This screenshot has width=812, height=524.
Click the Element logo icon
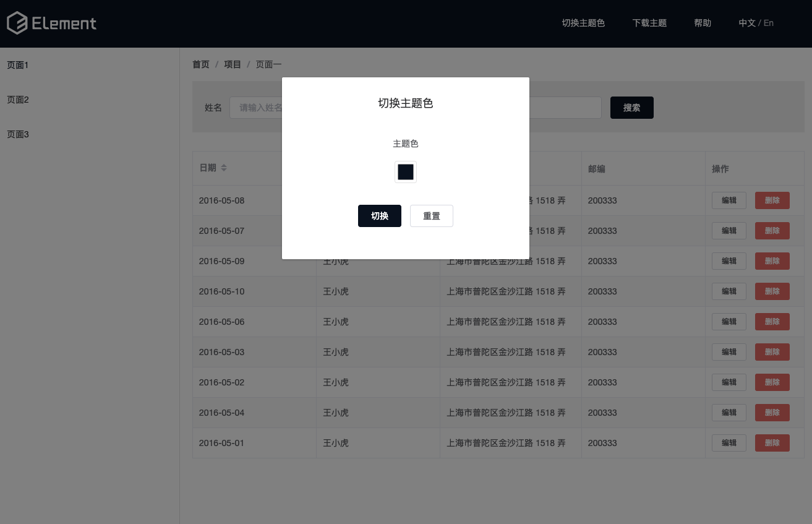click(17, 24)
